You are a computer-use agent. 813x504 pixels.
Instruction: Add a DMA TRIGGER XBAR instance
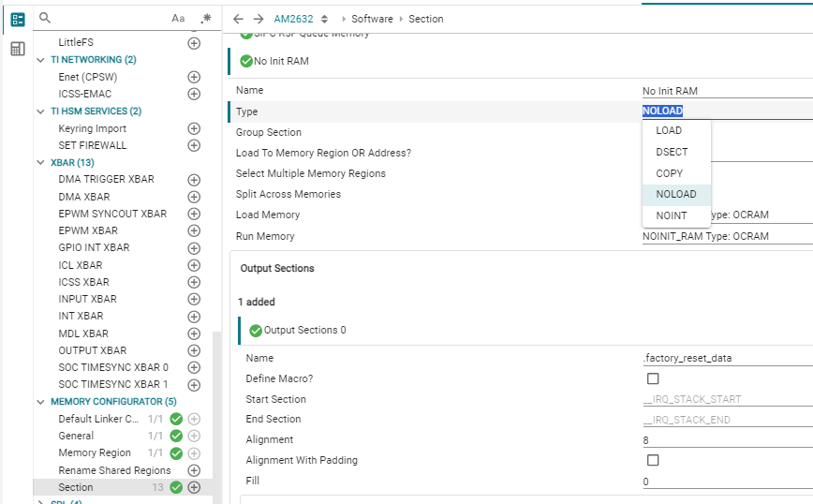tap(194, 180)
